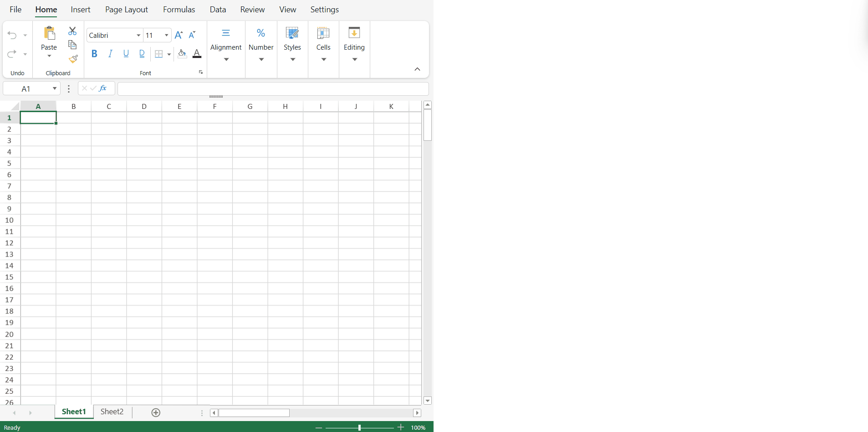Viewport: 868px width, 432px height.
Task: Toggle Italic formatting
Action: coord(110,54)
